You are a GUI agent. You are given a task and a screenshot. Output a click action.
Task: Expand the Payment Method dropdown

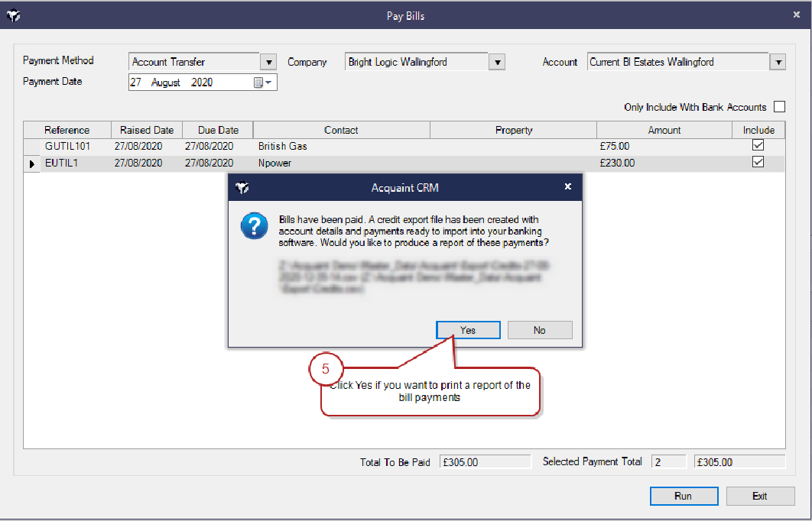click(268, 62)
